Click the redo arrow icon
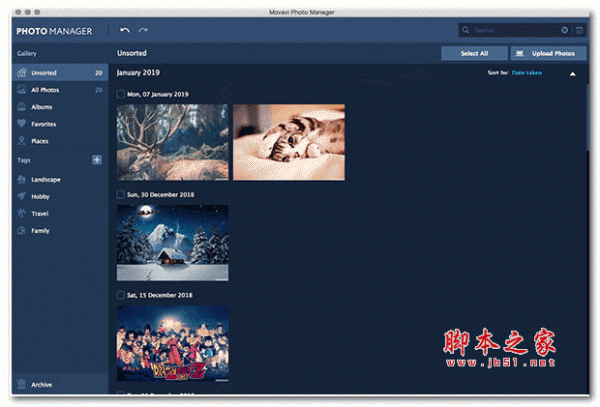Image resolution: width=600 pixels, height=407 pixels. point(143,30)
